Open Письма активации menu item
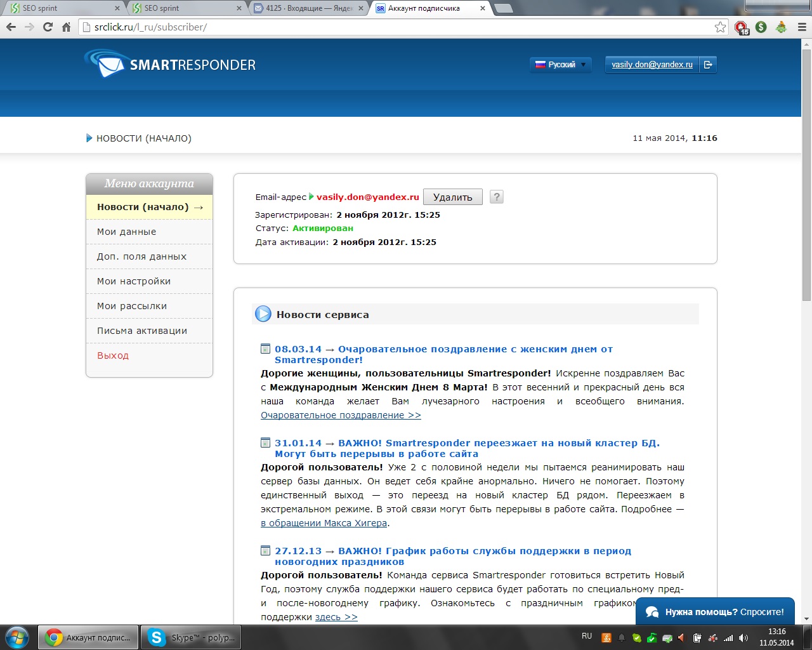Screen dimensions: 812x650 (x=149, y=331)
